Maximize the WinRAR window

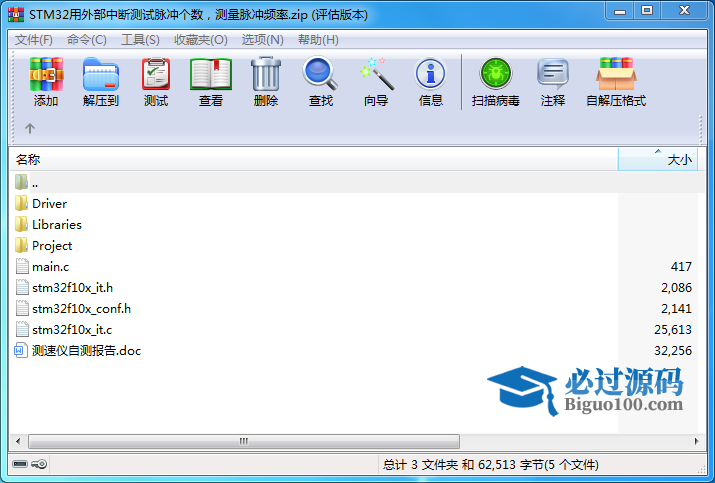pos(647,11)
